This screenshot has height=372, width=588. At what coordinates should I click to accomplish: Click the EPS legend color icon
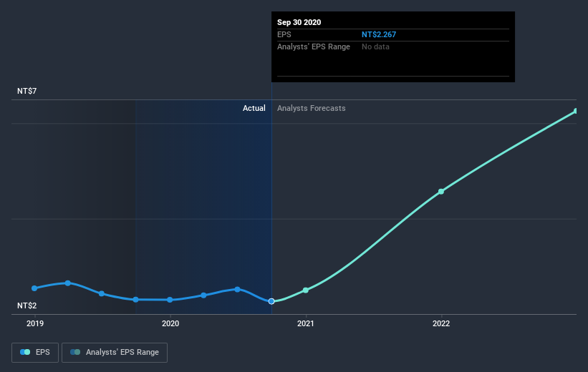click(x=25, y=352)
